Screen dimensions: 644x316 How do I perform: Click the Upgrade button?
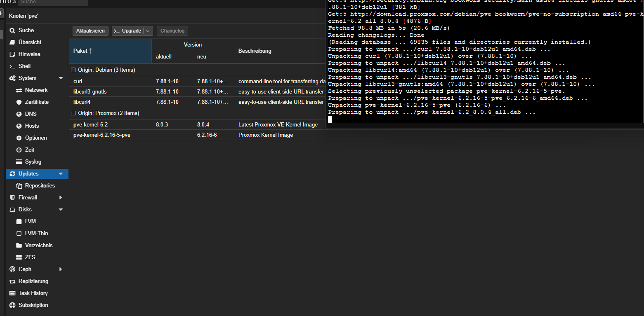[x=128, y=31]
